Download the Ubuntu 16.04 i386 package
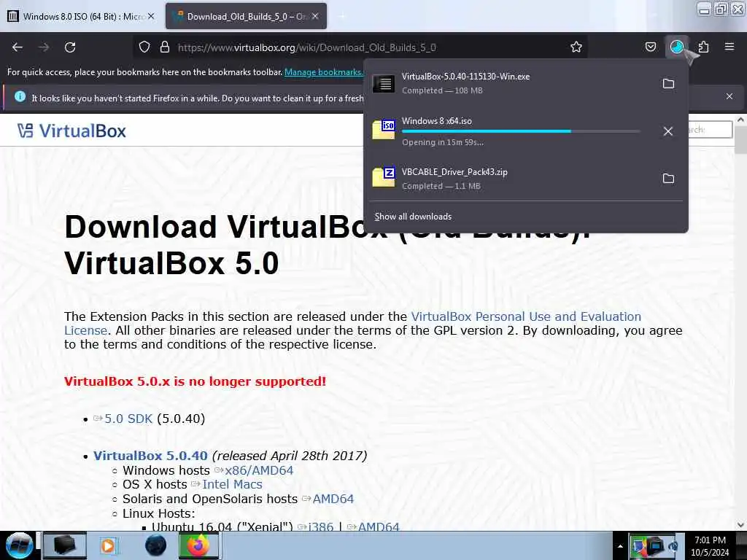 click(320, 527)
